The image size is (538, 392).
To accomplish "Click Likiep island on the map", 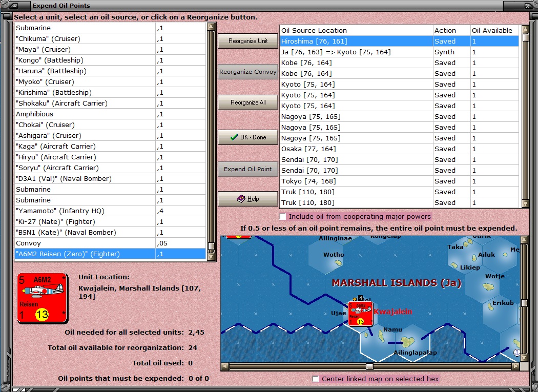I will [454, 265].
